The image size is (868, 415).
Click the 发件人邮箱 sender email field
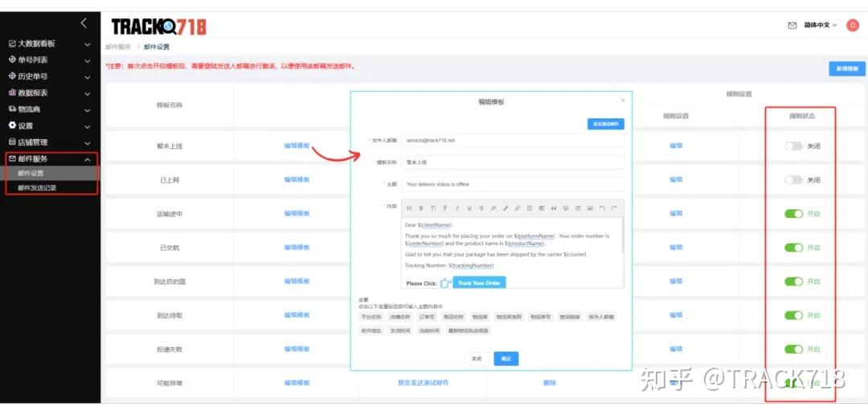513,141
